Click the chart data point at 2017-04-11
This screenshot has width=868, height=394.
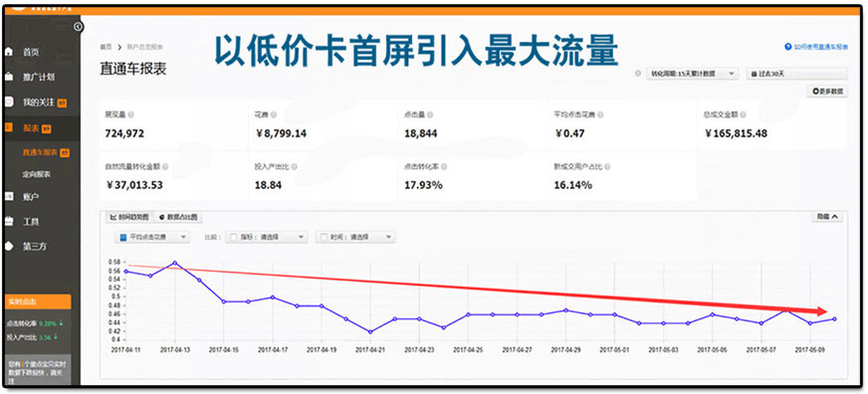pos(126,272)
